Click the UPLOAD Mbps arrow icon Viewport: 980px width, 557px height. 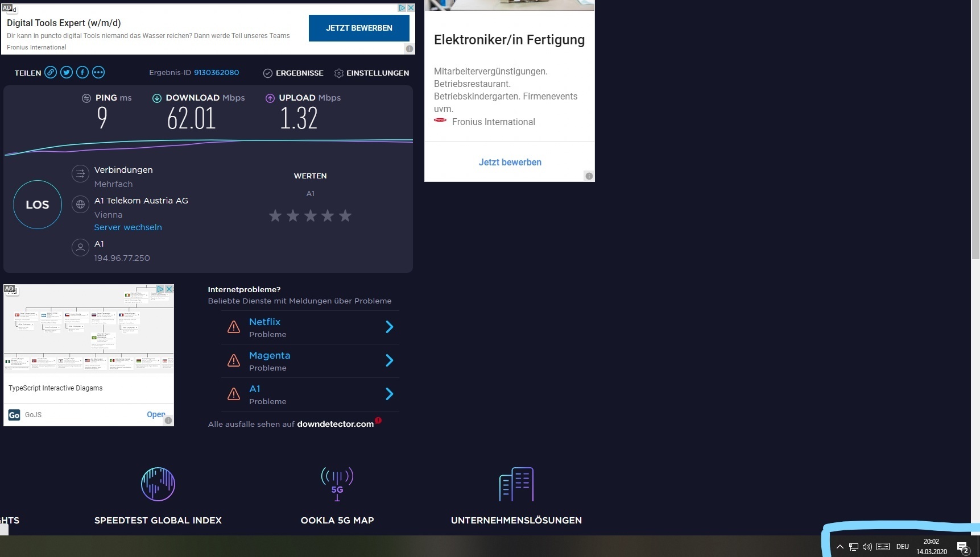coord(270,98)
